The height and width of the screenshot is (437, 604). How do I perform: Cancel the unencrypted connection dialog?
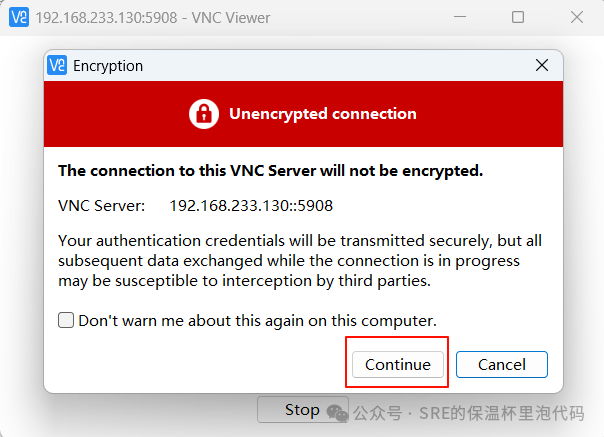click(x=502, y=364)
